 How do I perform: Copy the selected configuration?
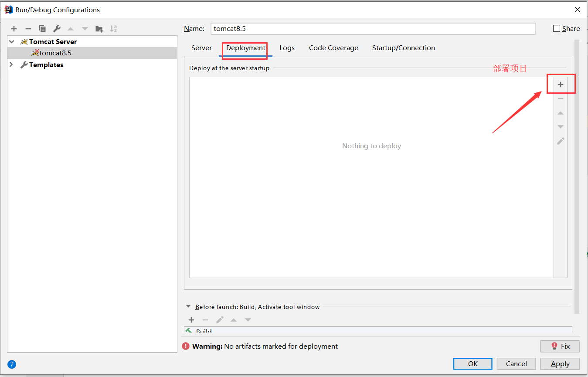(42, 29)
